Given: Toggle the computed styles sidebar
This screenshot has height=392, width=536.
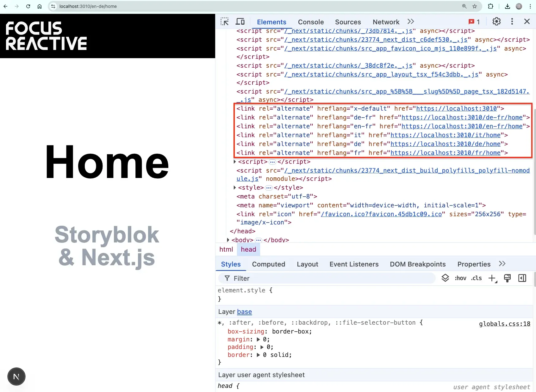Looking at the screenshot, I should pyautogui.click(x=522, y=278).
